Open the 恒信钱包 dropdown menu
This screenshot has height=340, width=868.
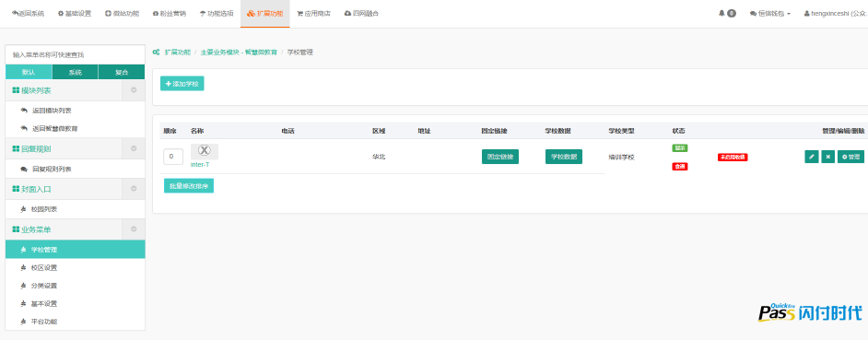(770, 13)
